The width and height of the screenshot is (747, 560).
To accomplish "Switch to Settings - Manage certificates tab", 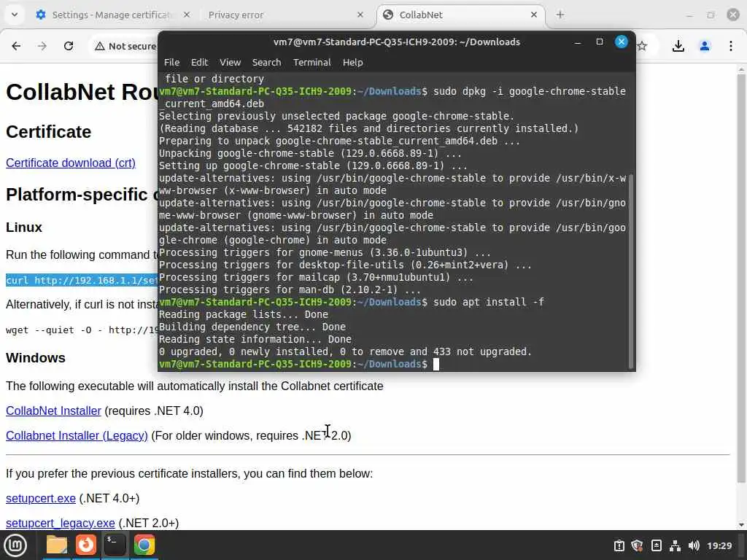I will [113, 15].
